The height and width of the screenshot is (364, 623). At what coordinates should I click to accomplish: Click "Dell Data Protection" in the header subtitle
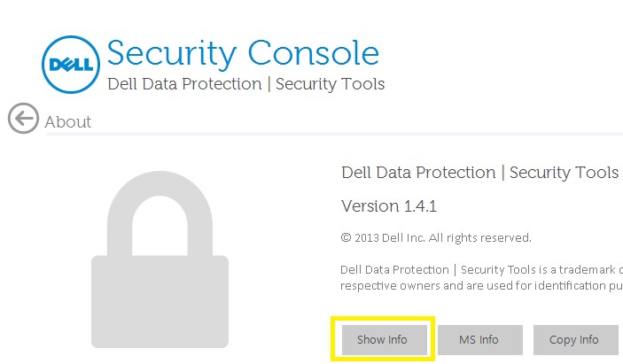tap(184, 84)
